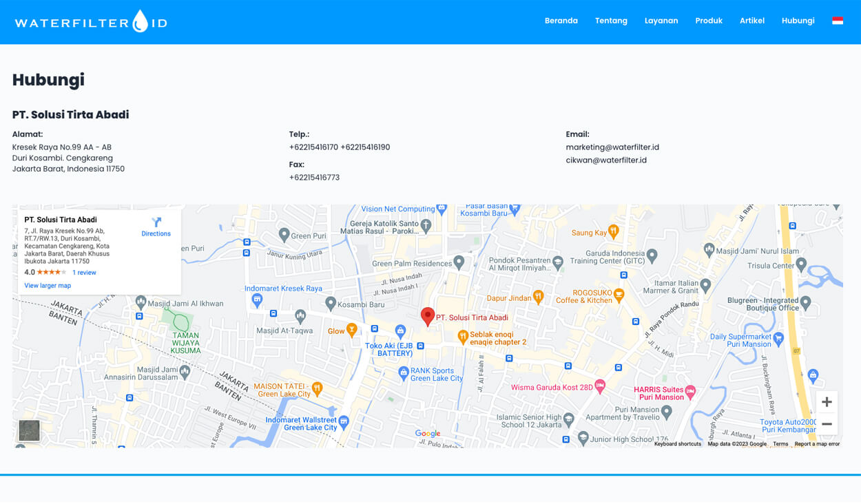Click the MAISON TATEI restaurant marker
861x504 pixels.
coord(317,388)
